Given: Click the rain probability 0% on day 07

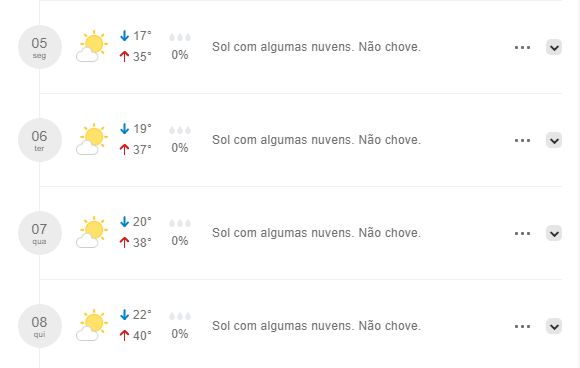Looking at the screenshot, I should tap(180, 241).
